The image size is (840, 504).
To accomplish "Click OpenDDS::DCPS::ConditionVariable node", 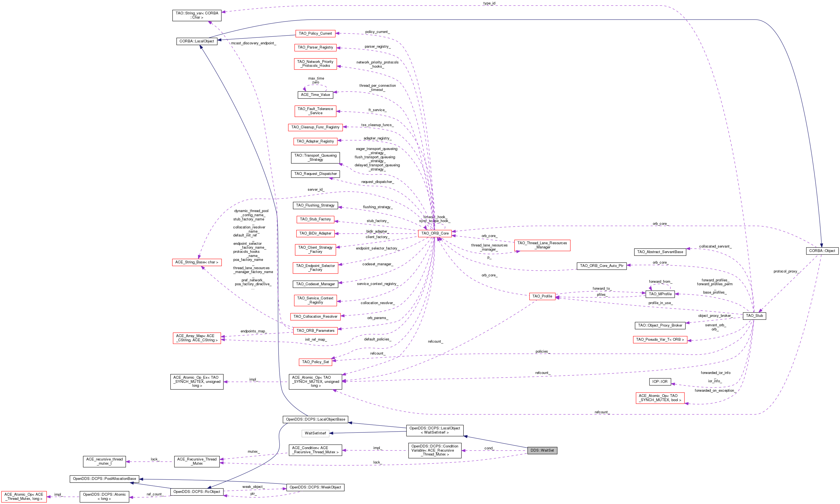I will pyautogui.click(x=435, y=450).
